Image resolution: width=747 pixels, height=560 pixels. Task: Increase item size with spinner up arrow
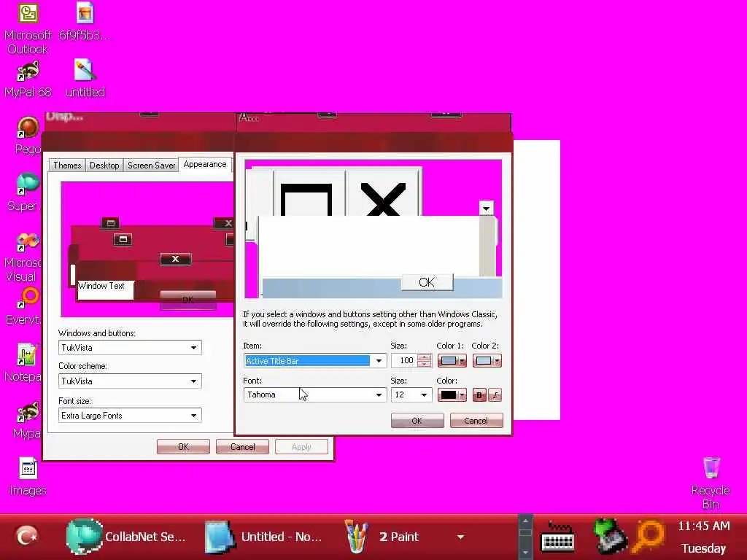click(x=424, y=357)
